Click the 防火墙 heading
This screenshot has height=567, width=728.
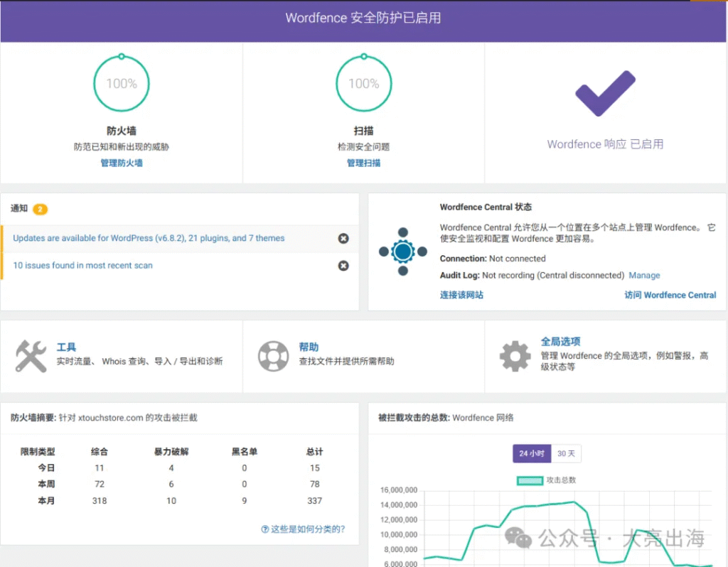121,131
